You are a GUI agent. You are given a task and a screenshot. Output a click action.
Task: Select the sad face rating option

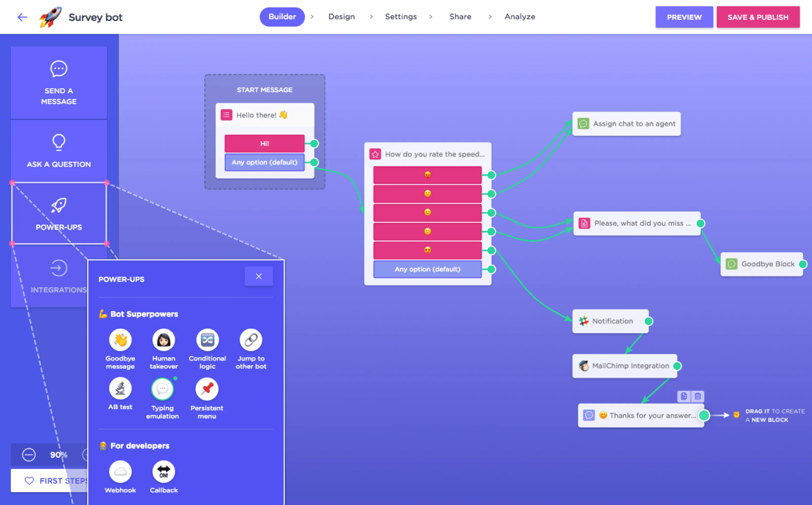[x=427, y=194]
